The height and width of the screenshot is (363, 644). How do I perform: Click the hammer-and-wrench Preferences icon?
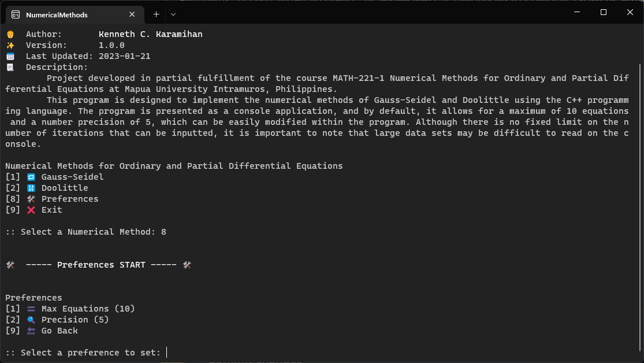coord(31,199)
